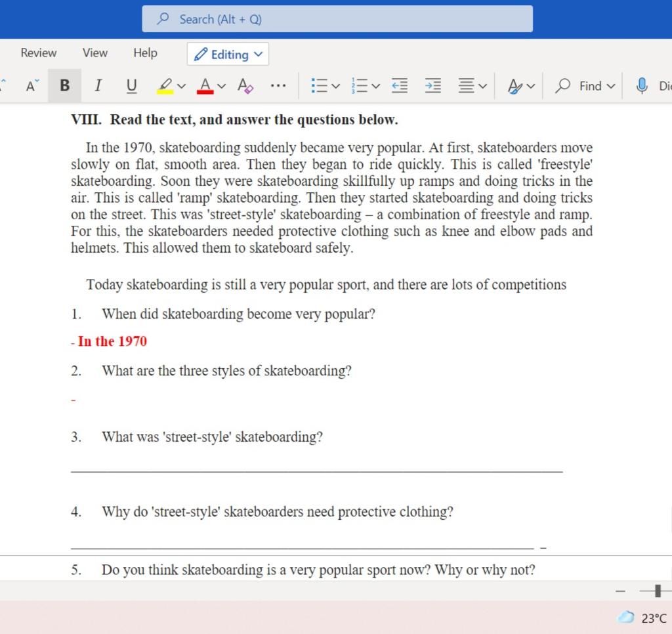The image size is (672, 634).
Task: Click question 3 about 'street-style' skateboarding
Action: click(x=212, y=437)
